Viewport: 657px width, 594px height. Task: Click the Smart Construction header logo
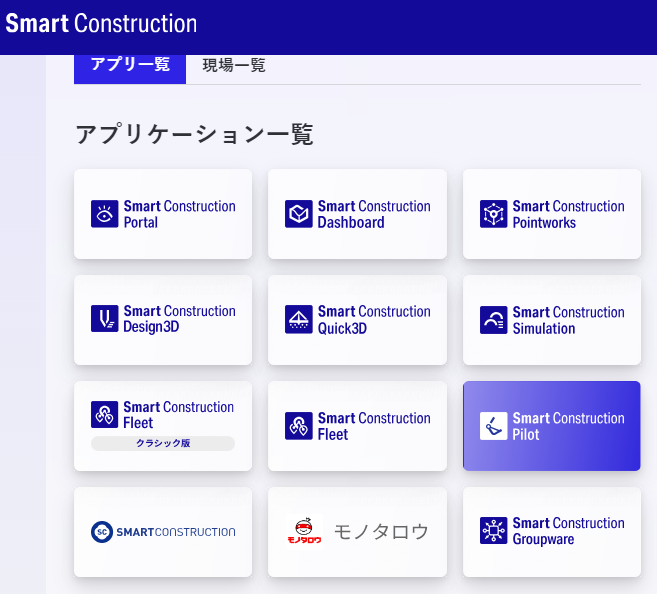click(100, 24)
